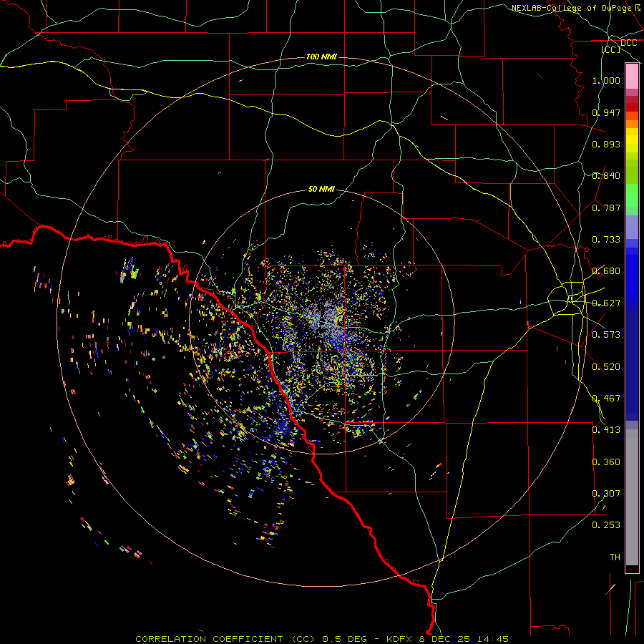Click the 0.787 value on color scale
644x644 pixels.
[x=606, y=208]
